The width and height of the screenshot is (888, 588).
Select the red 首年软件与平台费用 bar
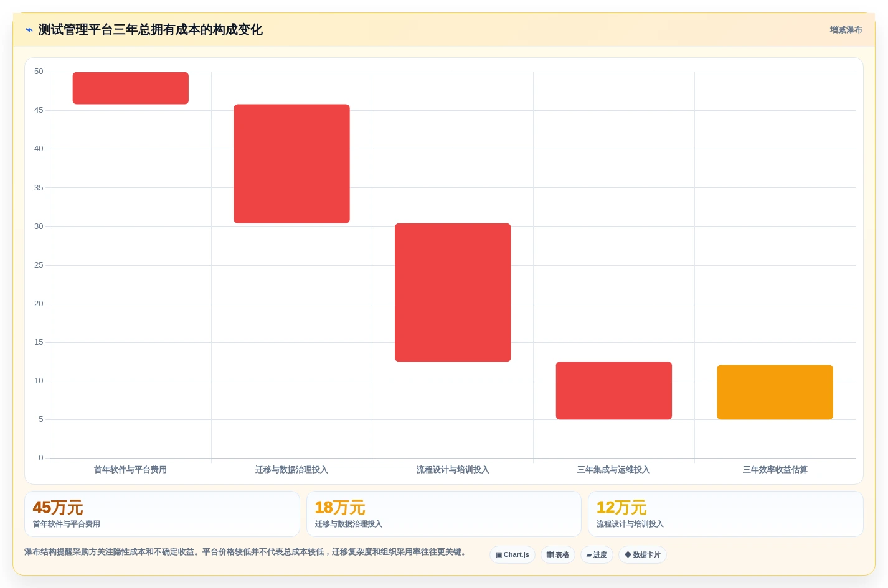coord(131,88)
